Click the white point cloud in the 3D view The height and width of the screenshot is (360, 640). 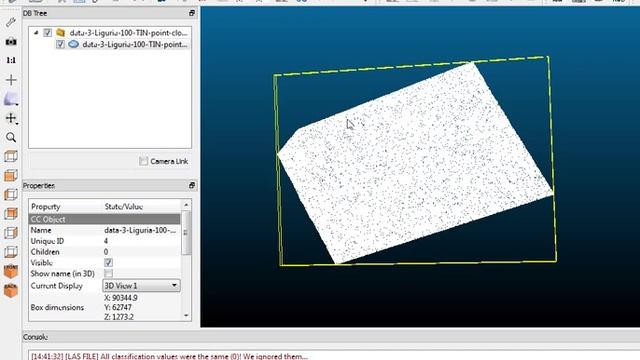click(415, 164)
